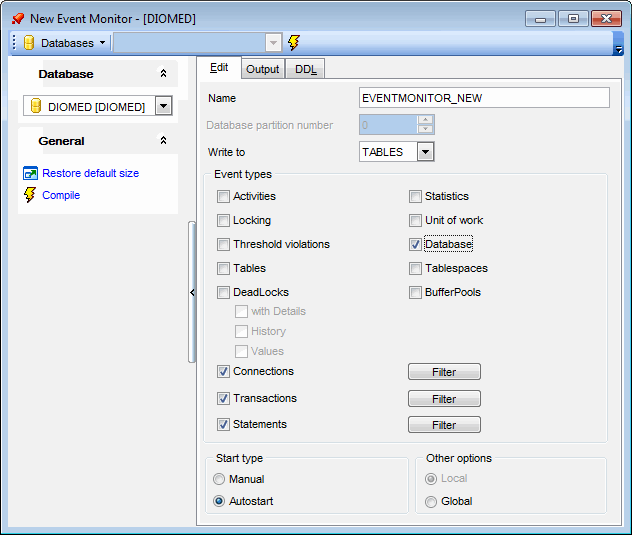Image resolution: width=632 pixels, height=535 pixels.
Task: Click the Compile link in General panel
Action: pyautogui.click(x=61, y=195)
